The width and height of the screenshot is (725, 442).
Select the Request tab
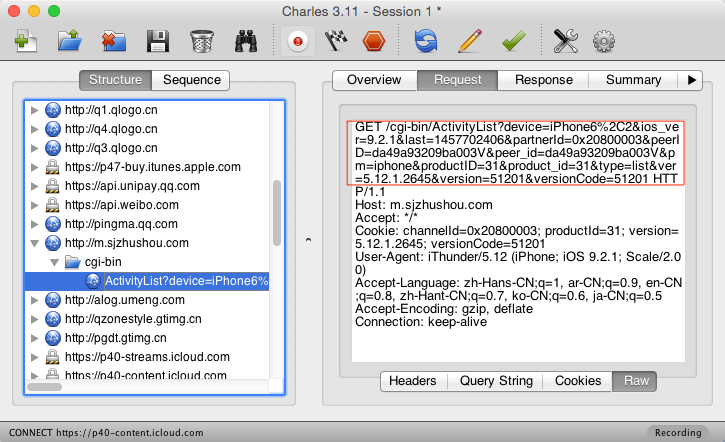(457, 80)
